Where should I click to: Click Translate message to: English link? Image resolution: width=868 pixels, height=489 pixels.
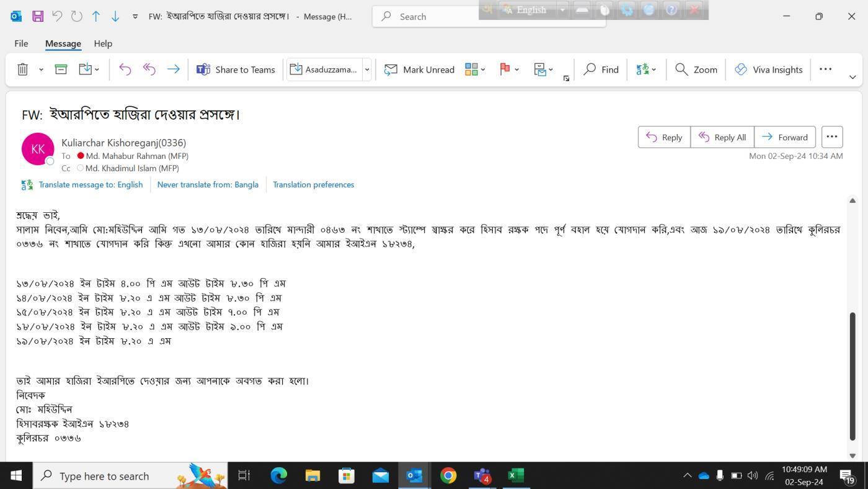(x=91, y=184)
